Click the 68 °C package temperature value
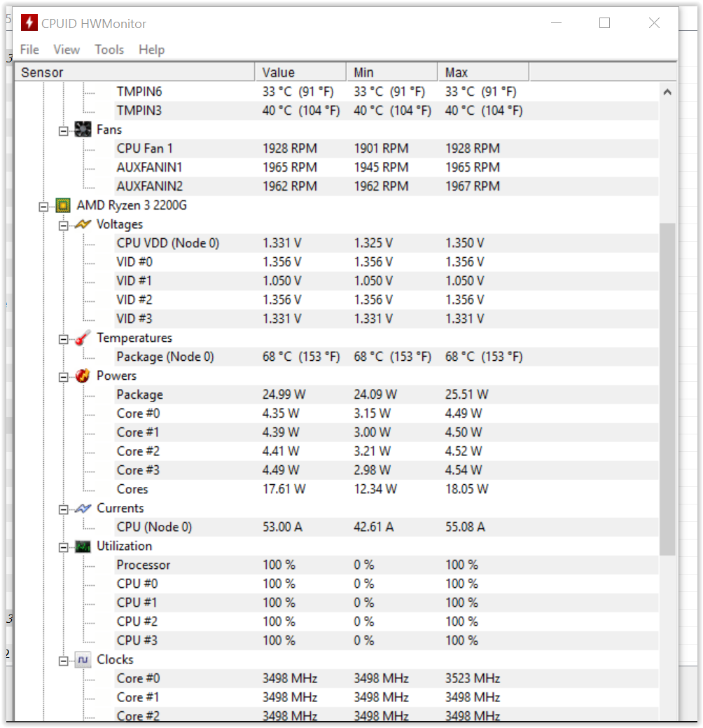 (301, 357)
